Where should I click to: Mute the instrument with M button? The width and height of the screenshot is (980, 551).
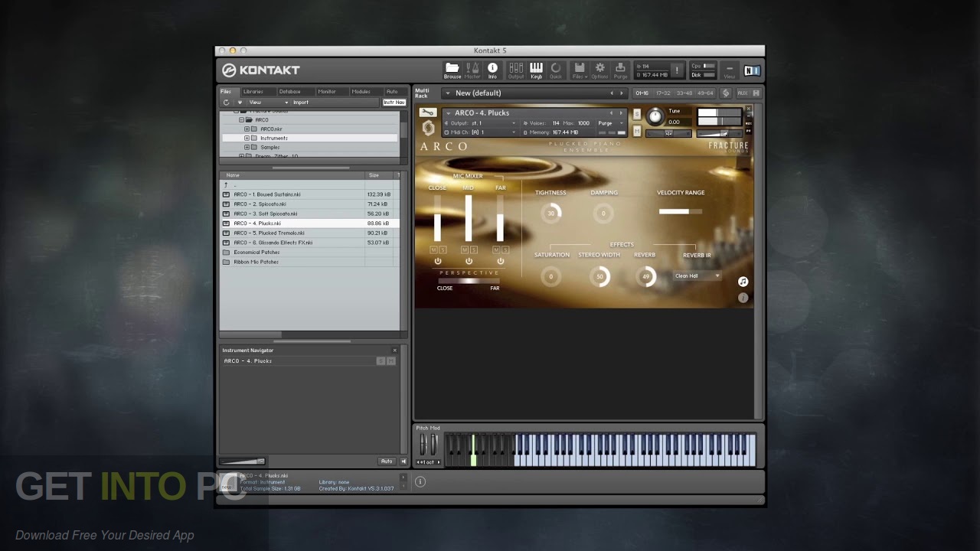pos(637,132)
